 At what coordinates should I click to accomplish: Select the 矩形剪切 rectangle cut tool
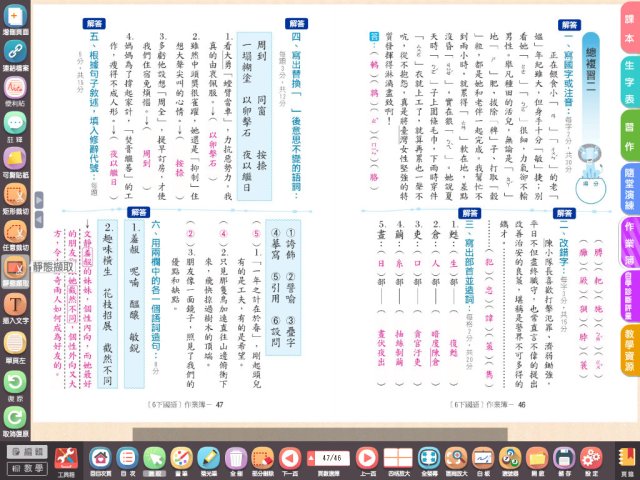16,196
